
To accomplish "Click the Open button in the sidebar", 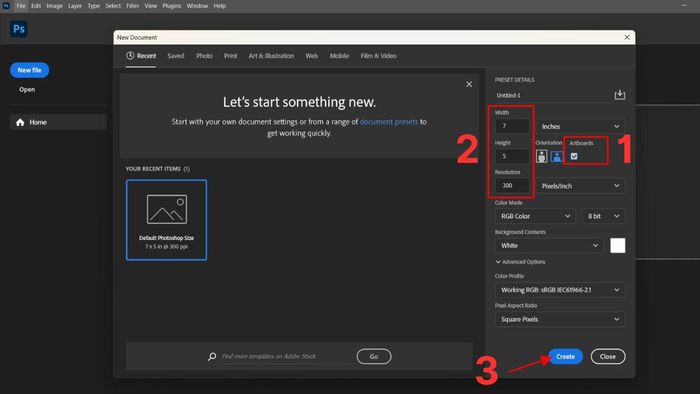I will click(27, 89).
